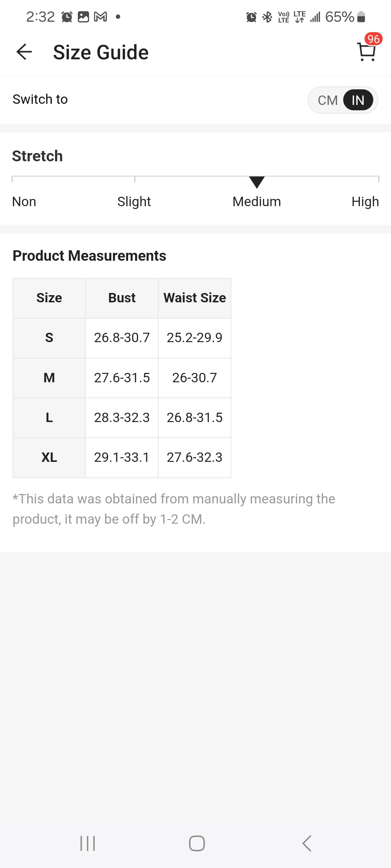Tap the Bust column header
Screen dimensions: 391x868
[122, 298]
